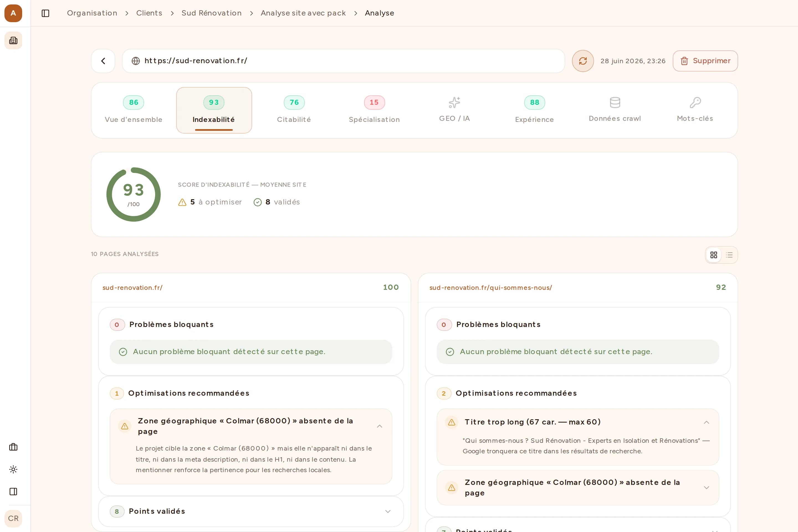Open Analyse site avec pack breadcrumb
The image size is (798, 532).
(x=303, y=13)
